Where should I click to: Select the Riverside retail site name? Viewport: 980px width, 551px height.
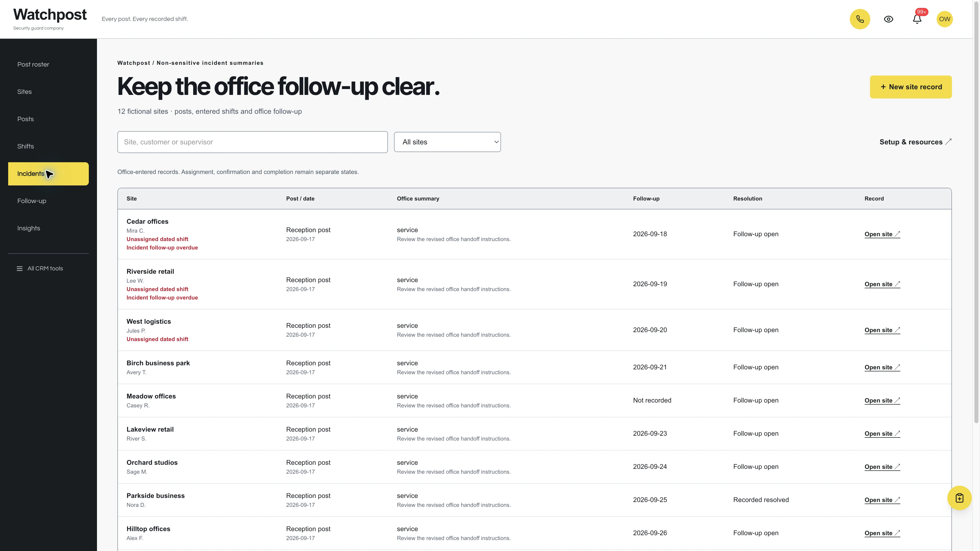coord(150,271)
